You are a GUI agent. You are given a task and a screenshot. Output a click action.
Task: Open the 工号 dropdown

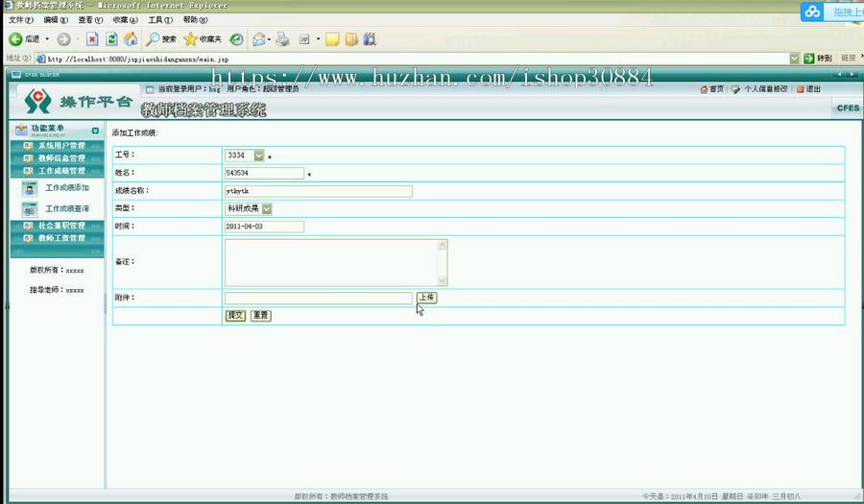(x=259, y=156)
